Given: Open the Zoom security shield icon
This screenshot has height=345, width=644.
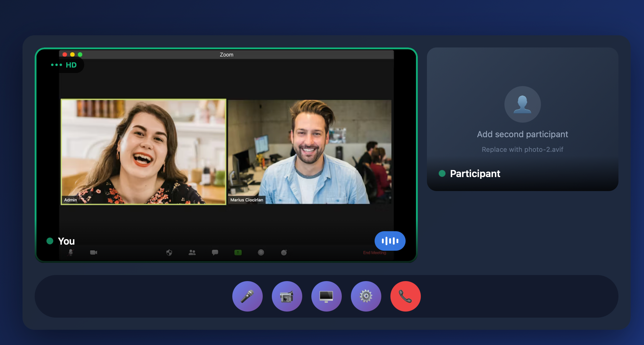Looking at the screenshot, I should 169,252.
